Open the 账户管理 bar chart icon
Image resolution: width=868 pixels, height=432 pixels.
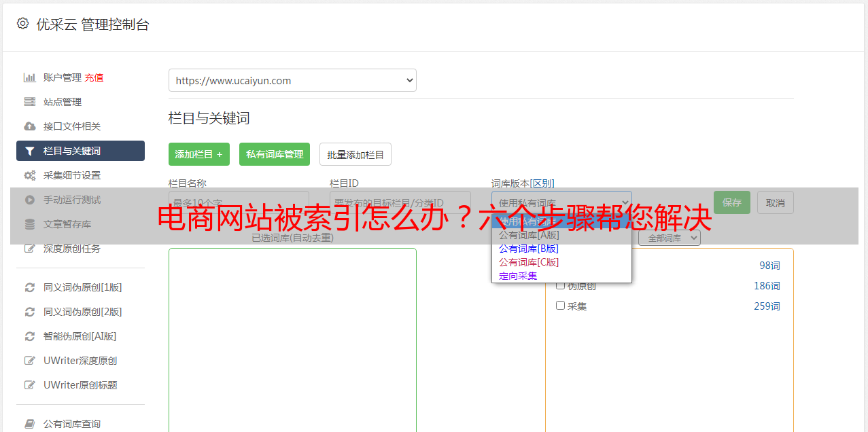(x=30, y=77)
